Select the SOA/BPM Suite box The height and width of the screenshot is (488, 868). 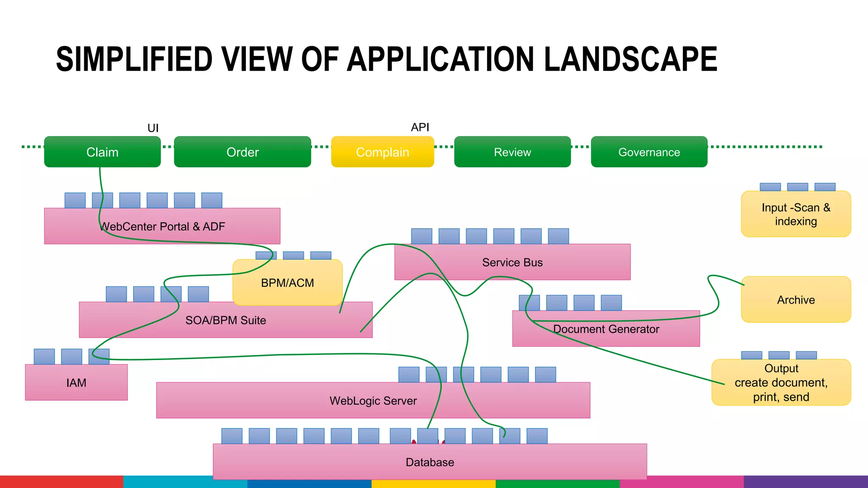[x=225, y=320]
